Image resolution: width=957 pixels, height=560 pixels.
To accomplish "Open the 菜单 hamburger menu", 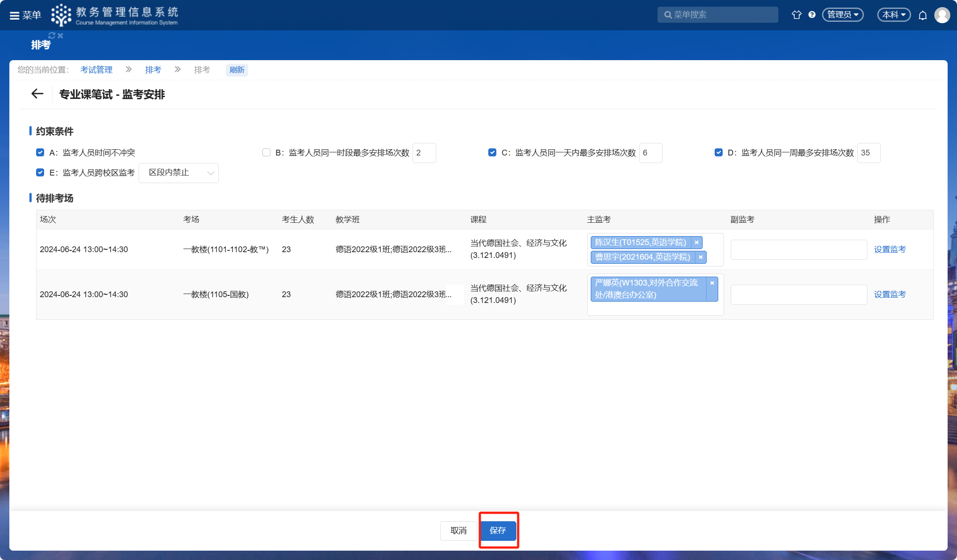I will (x=25, y=15).
